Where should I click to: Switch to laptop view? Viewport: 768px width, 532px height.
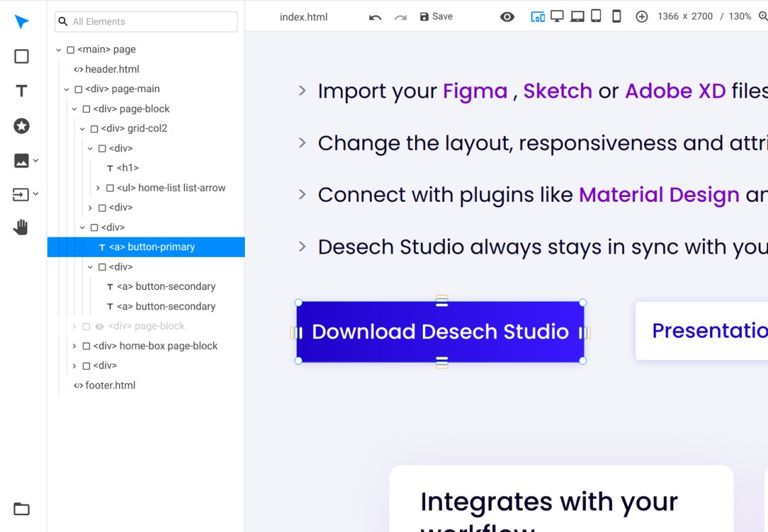coord(578,17)
